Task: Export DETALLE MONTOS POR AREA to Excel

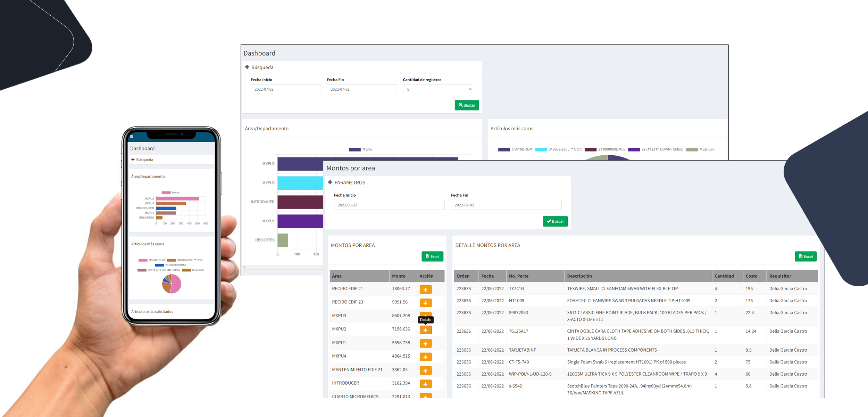Action: pyautogui.click(x=805, y=256)
